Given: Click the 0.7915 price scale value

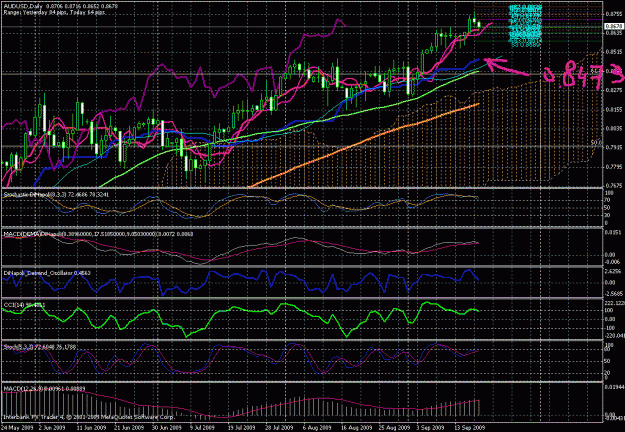Looking at the screenshot, I should coord(614,148).
